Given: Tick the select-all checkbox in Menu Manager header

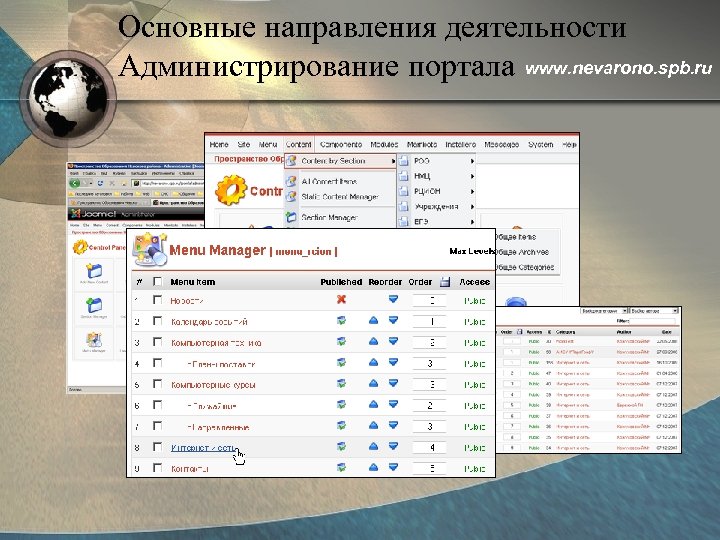Looking at the screenshot, I should (158, 281).
